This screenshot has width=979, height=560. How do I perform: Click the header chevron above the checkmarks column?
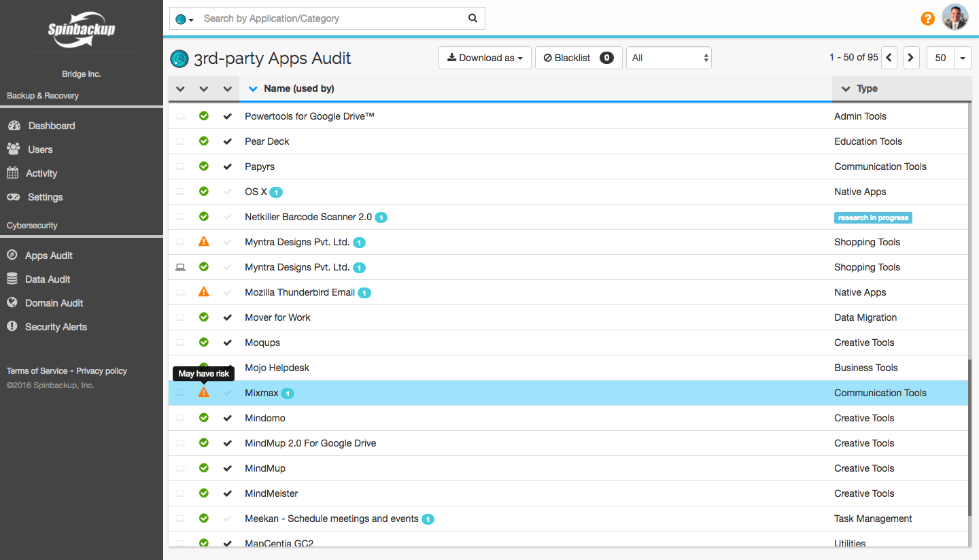tap(228, 88)
